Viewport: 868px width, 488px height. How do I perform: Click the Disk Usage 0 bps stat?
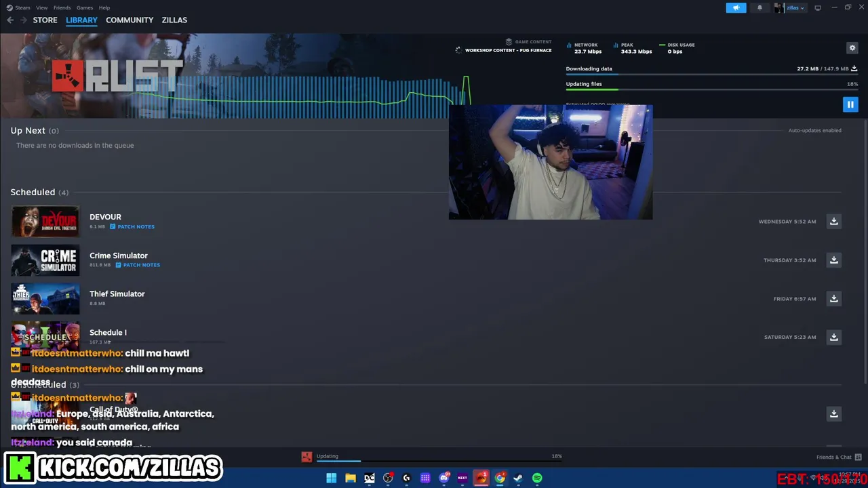677,48
